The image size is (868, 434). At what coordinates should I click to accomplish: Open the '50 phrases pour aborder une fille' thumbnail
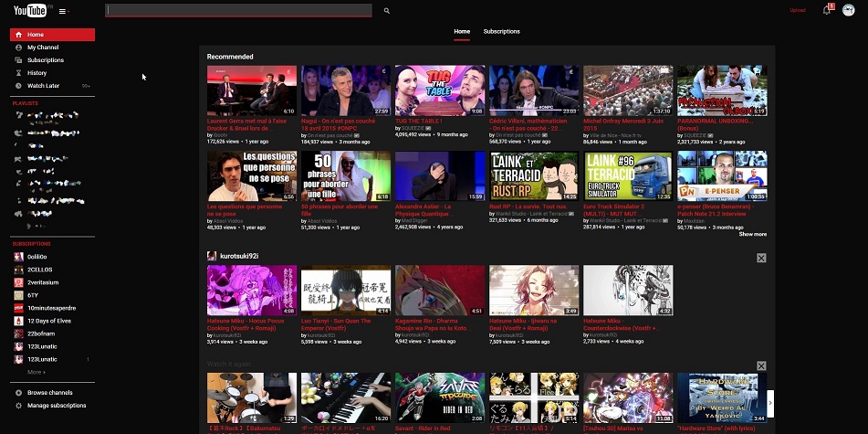pyautogui.click(x=346, y=176)
